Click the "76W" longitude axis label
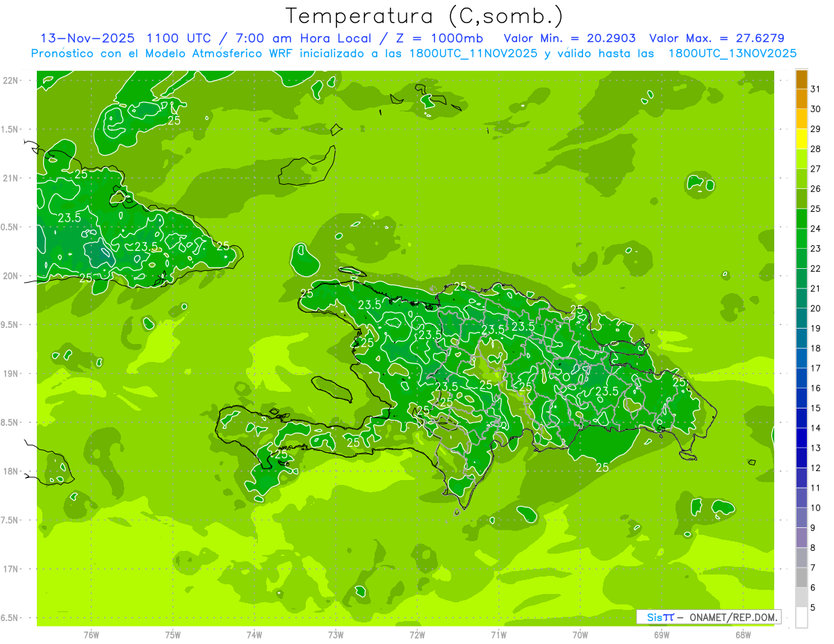 (x=91, y=634)
